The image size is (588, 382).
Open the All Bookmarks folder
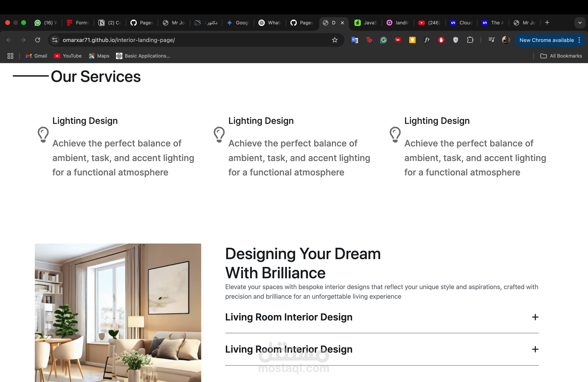pos(561,56)
